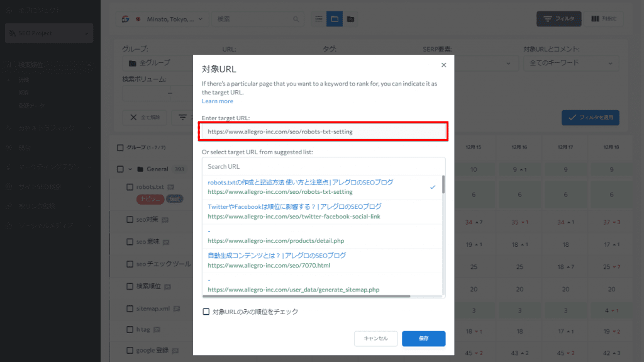Select the products/detail.php suggested URL
The image size is (644, 362).
[x=322, y=236]
